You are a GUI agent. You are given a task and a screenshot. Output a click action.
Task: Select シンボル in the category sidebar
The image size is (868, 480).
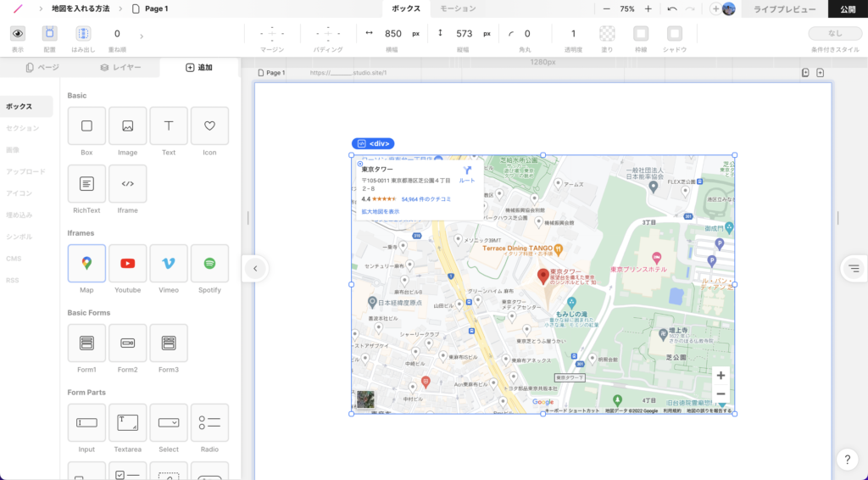click(x=19, y=237)
